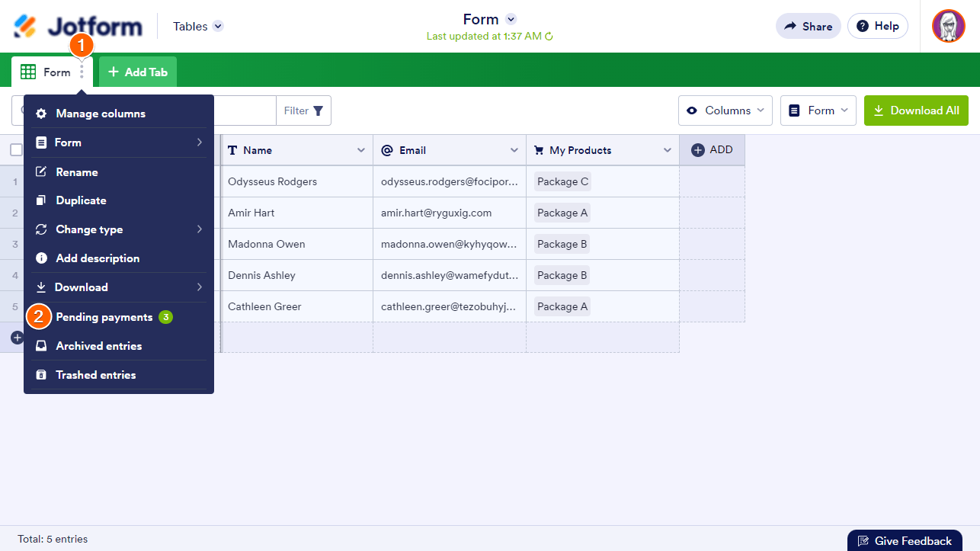
Task: Click the Trashed entries bin icon
Action: [41, 375]
